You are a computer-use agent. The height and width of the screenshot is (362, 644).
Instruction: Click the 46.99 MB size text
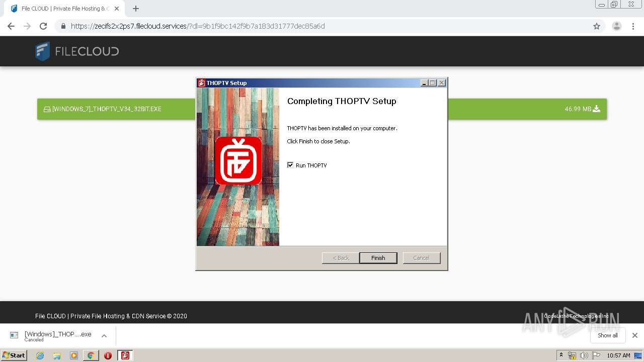point(578,109)
